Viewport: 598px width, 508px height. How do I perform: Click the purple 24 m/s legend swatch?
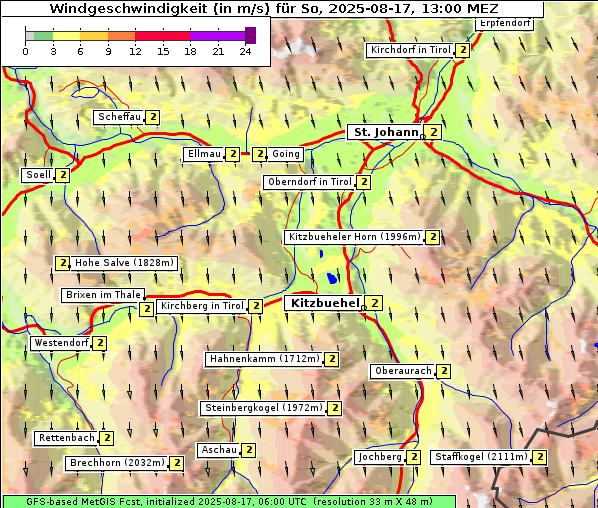pyautogui.click(x=250, y=35)
